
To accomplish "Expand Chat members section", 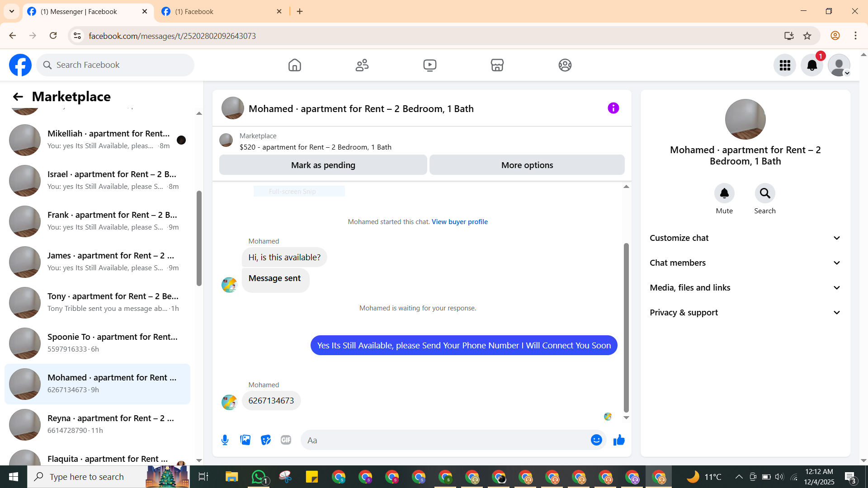I will pos(745,263).
